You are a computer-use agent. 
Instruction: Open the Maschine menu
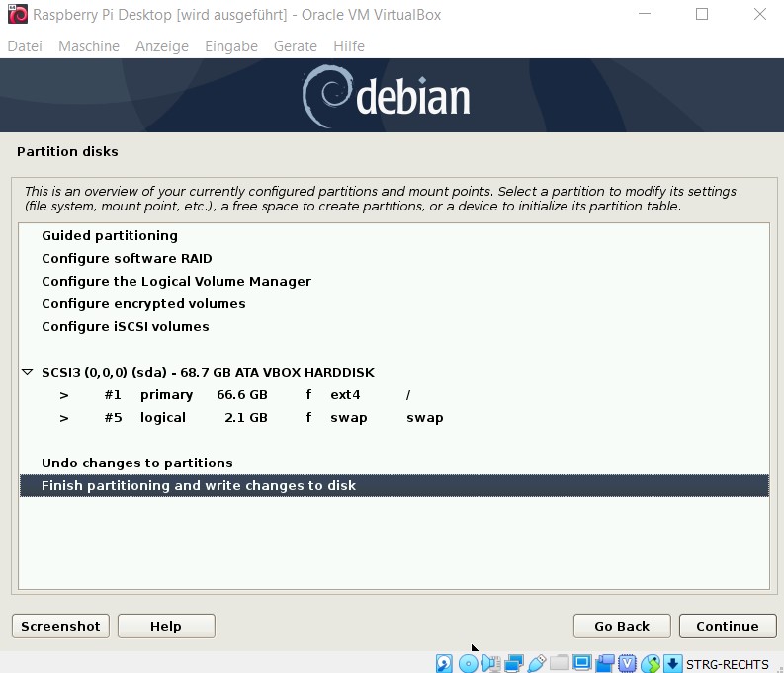click(x=89, y=46)
